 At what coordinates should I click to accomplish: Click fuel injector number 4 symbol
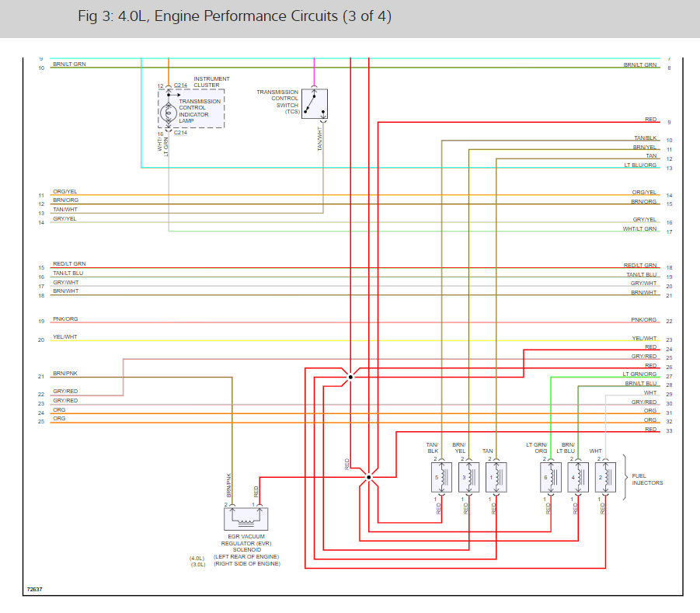(578, 477)
